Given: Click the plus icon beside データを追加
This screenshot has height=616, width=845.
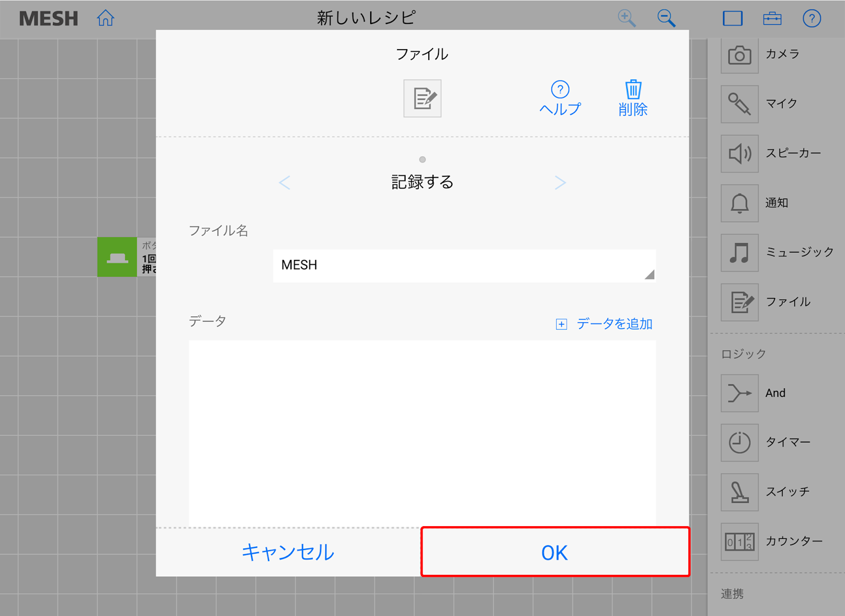Looking at the screenshot, I should click(x=561, y=324).
